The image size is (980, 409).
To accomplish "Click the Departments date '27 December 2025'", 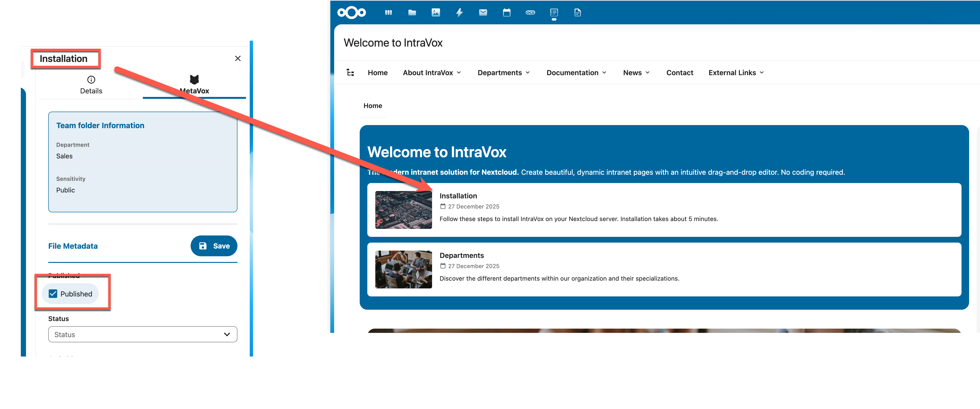I will [x=474, y=266].
